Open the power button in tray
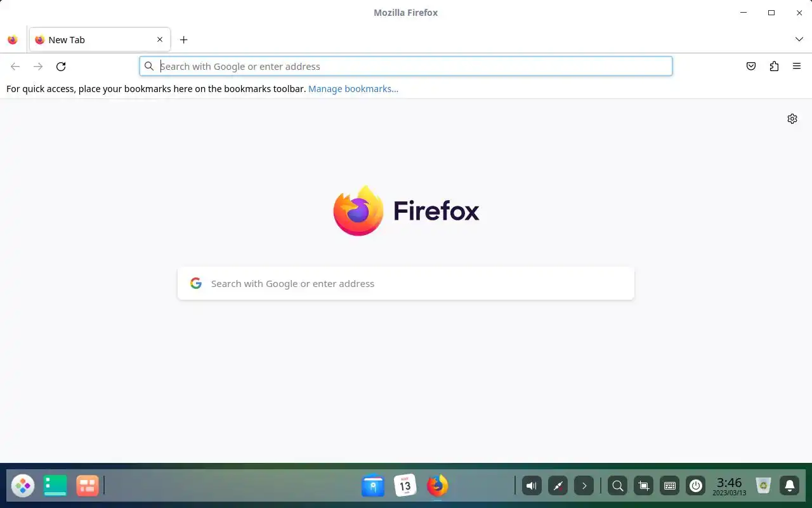 pos(695,486)
